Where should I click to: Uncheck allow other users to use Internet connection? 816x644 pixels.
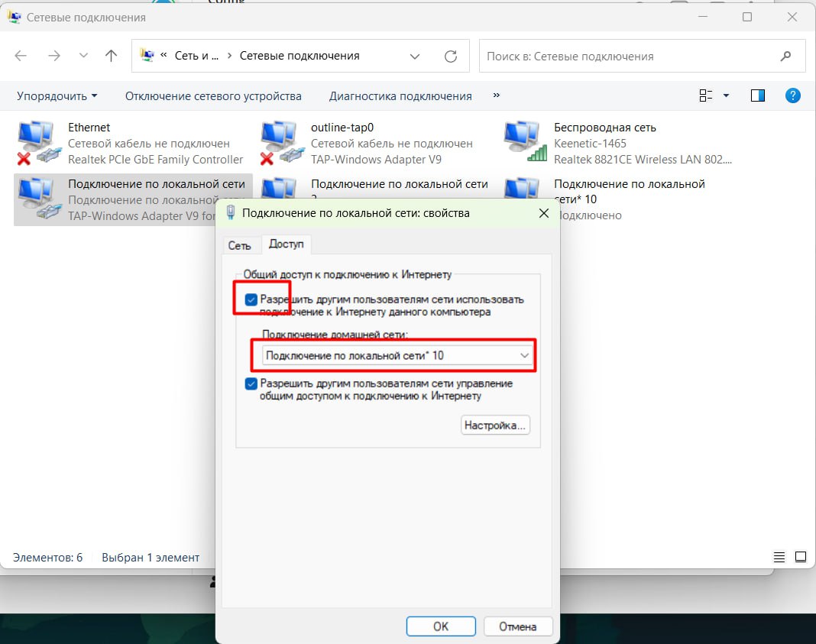click(x=251, y=299)
